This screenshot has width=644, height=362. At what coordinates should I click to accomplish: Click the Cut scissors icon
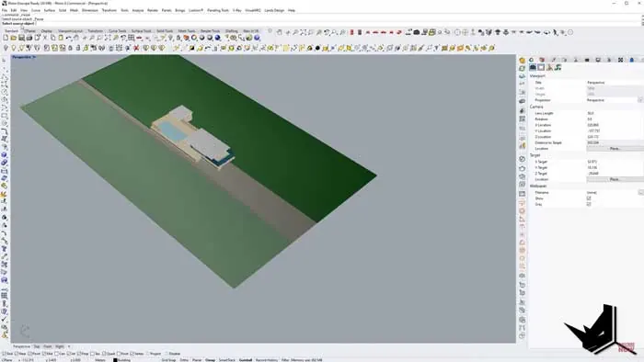[45, 38]
